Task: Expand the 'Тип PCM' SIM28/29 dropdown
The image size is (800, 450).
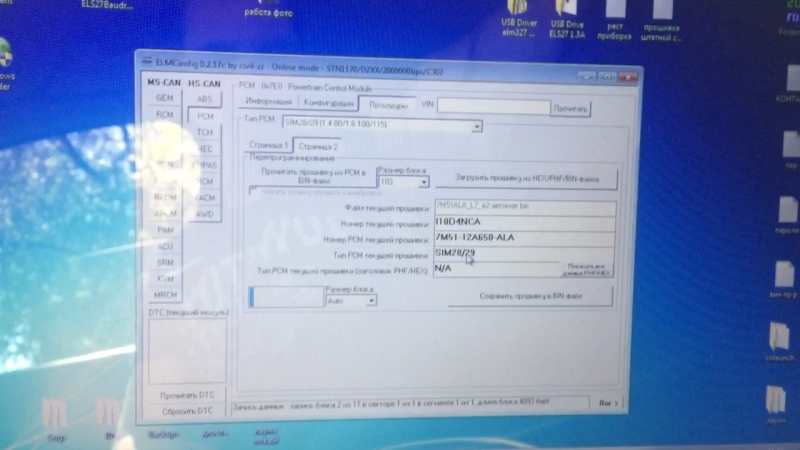Action: 476,126
